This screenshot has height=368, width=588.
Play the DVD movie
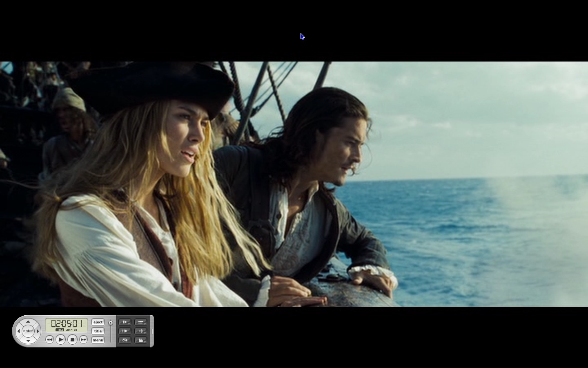coord(60,339)
